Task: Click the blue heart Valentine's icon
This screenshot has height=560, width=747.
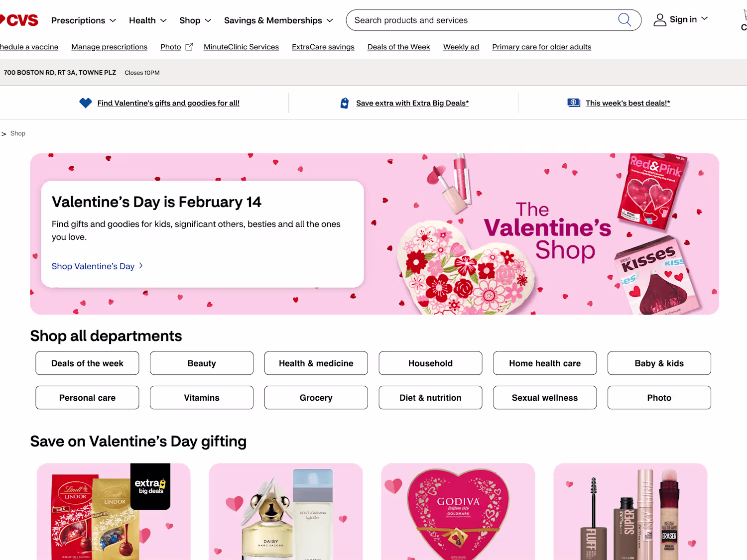Action: click(x=86, y=103)
